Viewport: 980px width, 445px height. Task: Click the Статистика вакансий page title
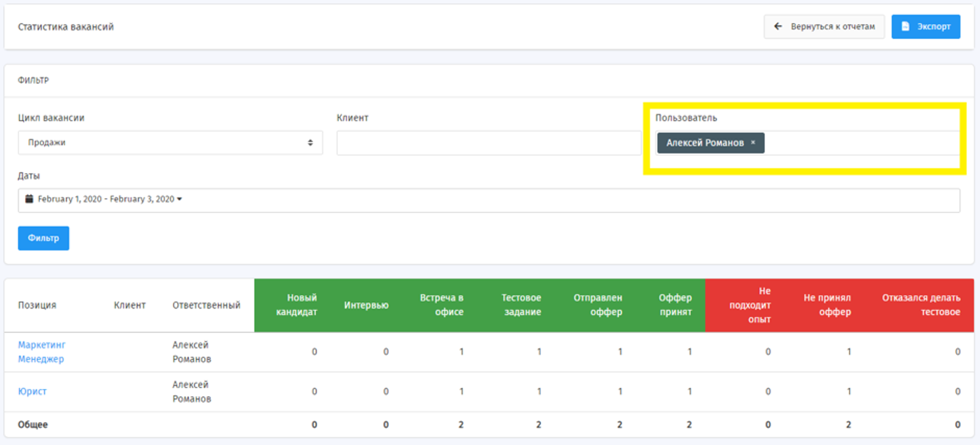66,27
